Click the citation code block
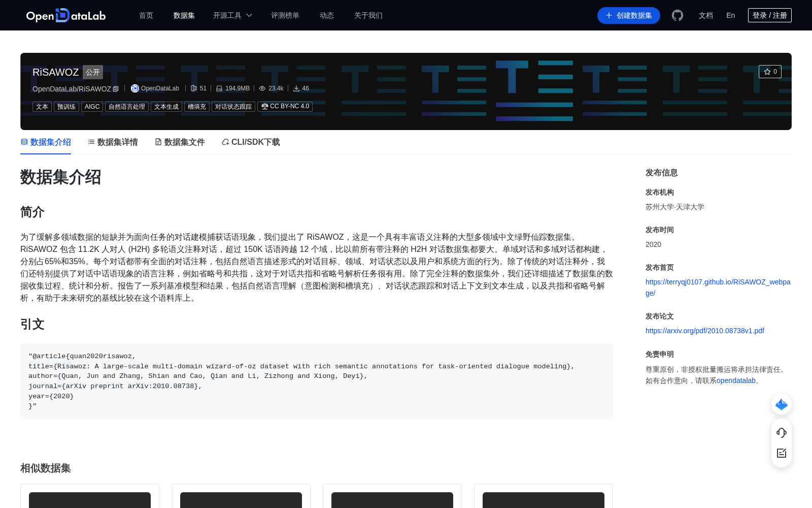Image resolution: width=812 pixels, height=508 pixels. pyautogui.click(x=317, y=382)
